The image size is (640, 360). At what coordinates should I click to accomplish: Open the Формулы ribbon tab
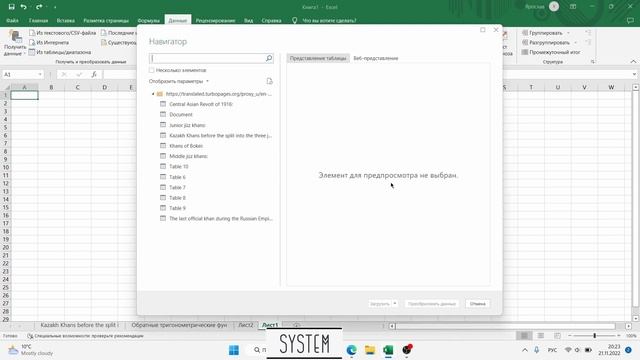[149, 20]
